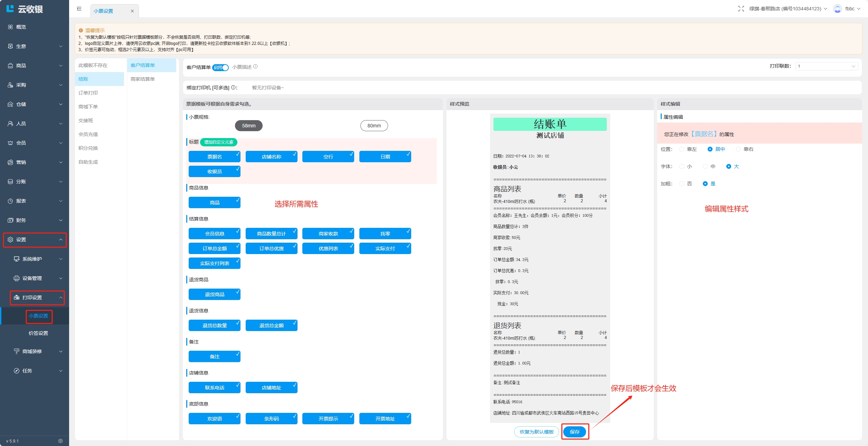This screenshot has height=446, width=868.
Task: Click the 概览 overview icon in sidebar
Action: tap(10, 27)
